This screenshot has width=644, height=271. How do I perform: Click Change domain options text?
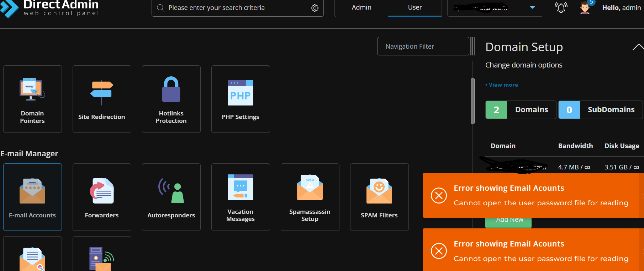[524, 65]
